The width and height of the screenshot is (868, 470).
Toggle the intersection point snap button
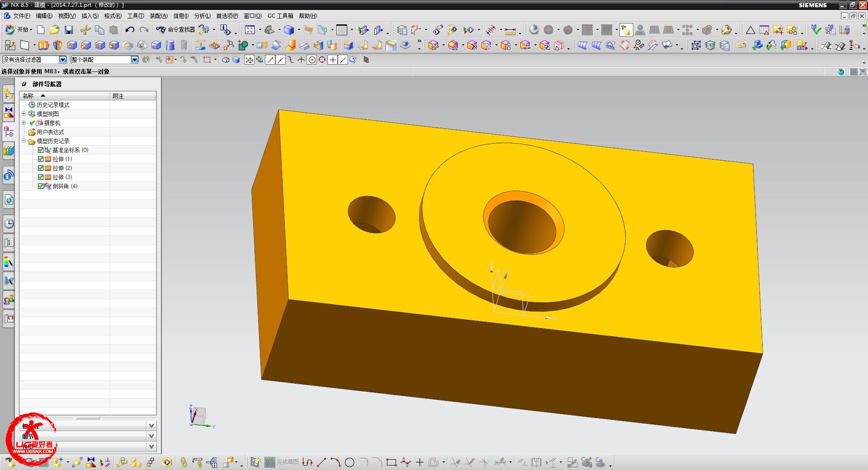coord(302,60)
